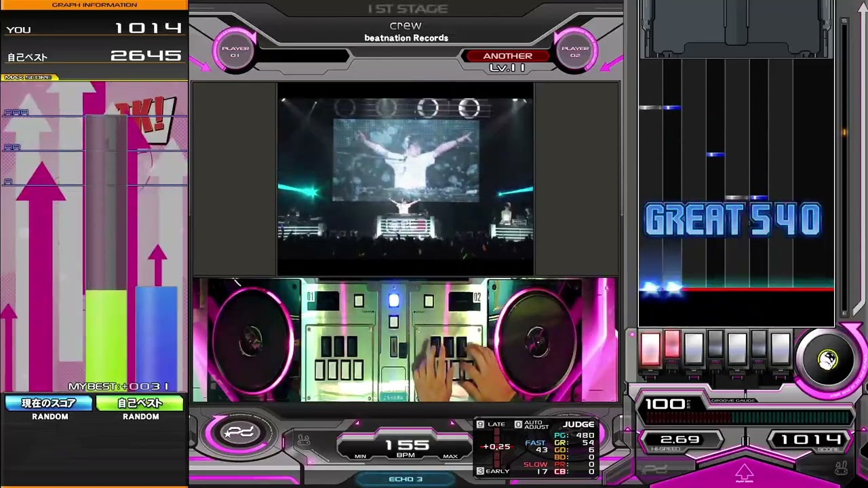Click the BD: 0 count

click(x=574, y=457)
